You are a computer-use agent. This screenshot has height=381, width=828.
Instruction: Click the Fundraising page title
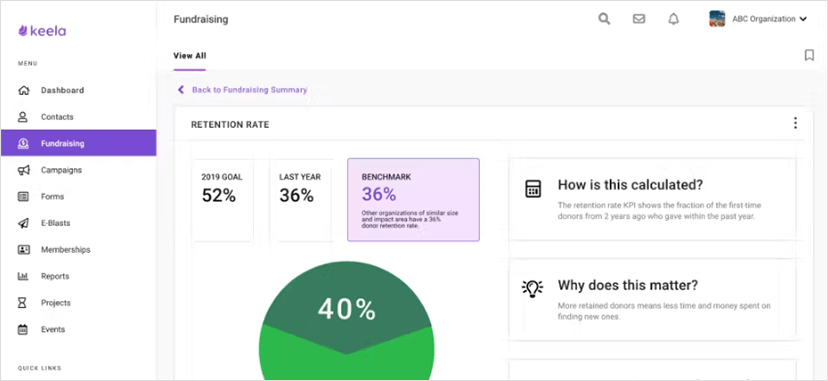point(201,20)
